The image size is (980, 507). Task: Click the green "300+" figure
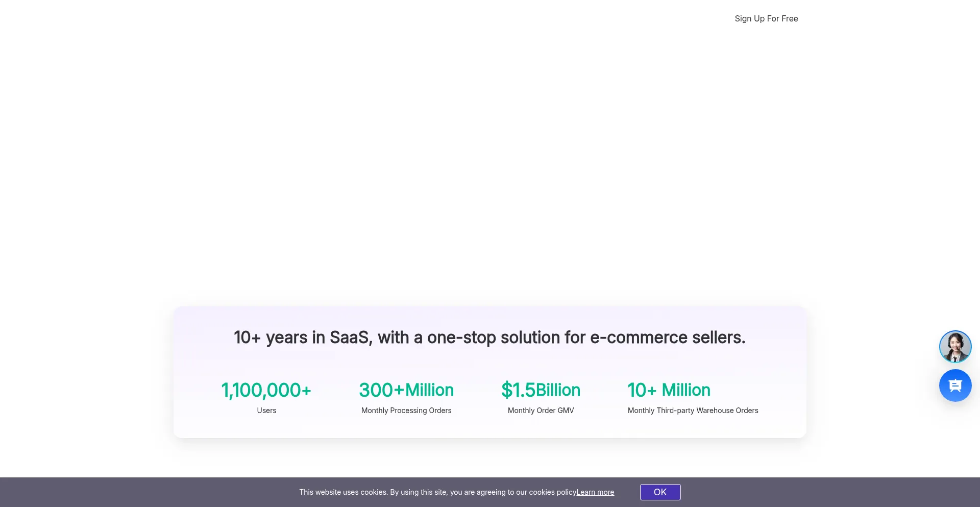[381, 390]
